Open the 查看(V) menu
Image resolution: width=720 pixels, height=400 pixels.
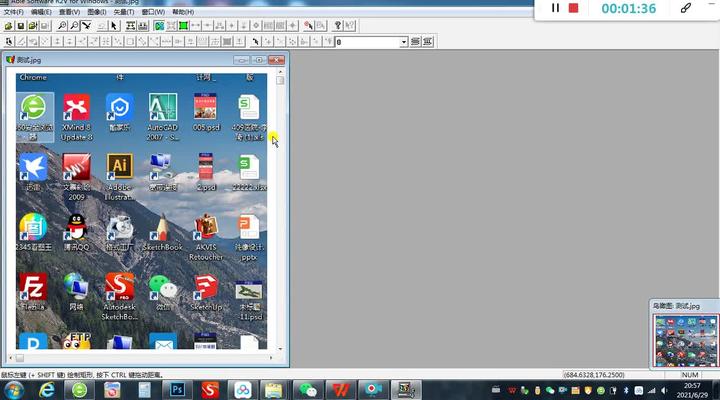pos(69,12)
